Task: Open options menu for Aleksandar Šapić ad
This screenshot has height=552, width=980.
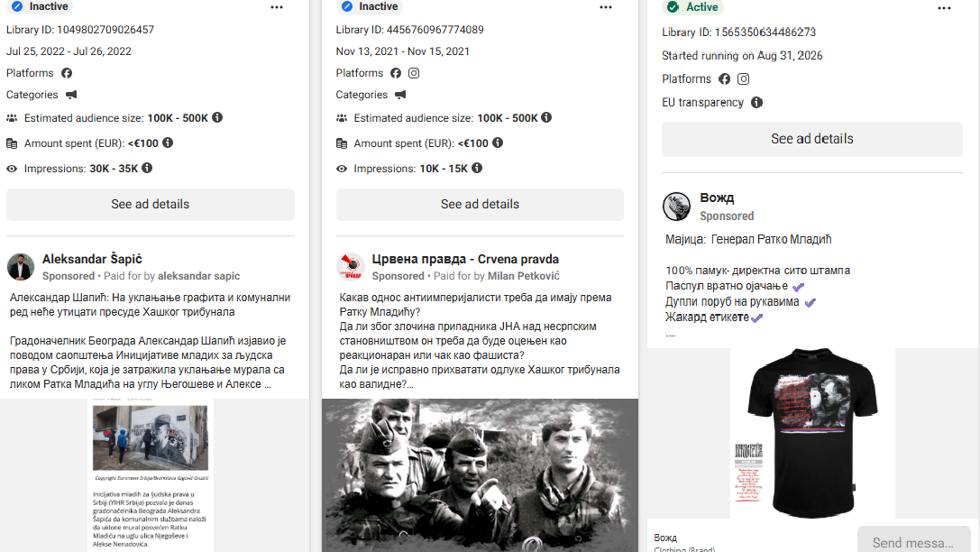Action: click(x=277, y=7)
